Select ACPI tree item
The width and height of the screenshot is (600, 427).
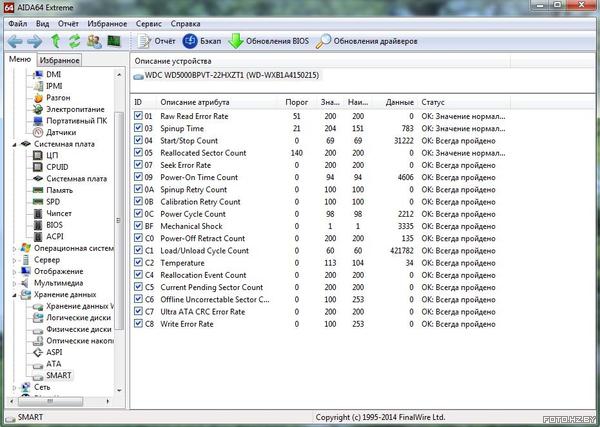(x=55, y=236)
